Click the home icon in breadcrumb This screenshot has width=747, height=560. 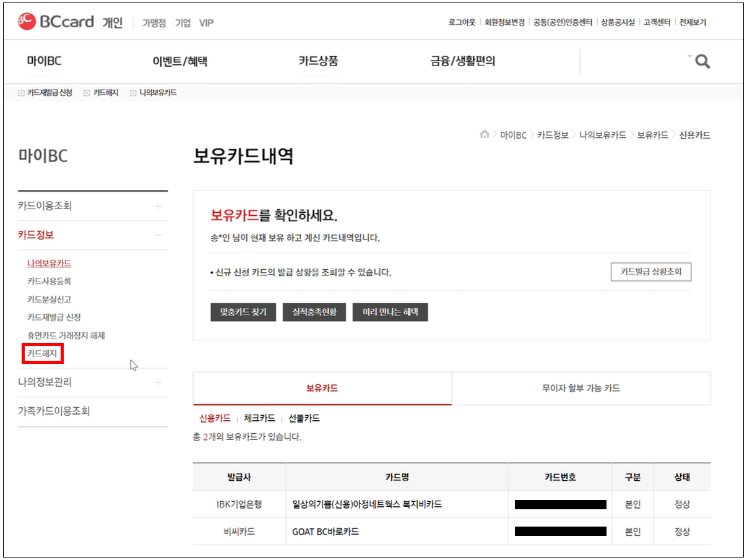[x=485, y=135]
